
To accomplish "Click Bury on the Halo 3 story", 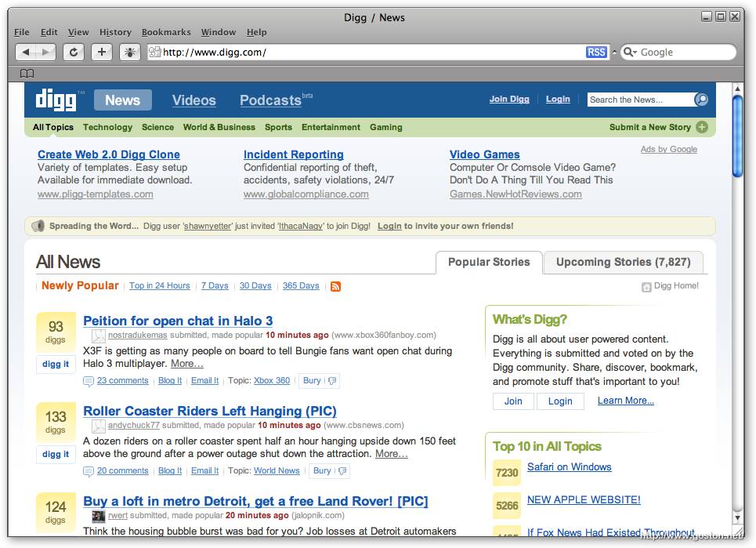I will click(x=312, y=380).
